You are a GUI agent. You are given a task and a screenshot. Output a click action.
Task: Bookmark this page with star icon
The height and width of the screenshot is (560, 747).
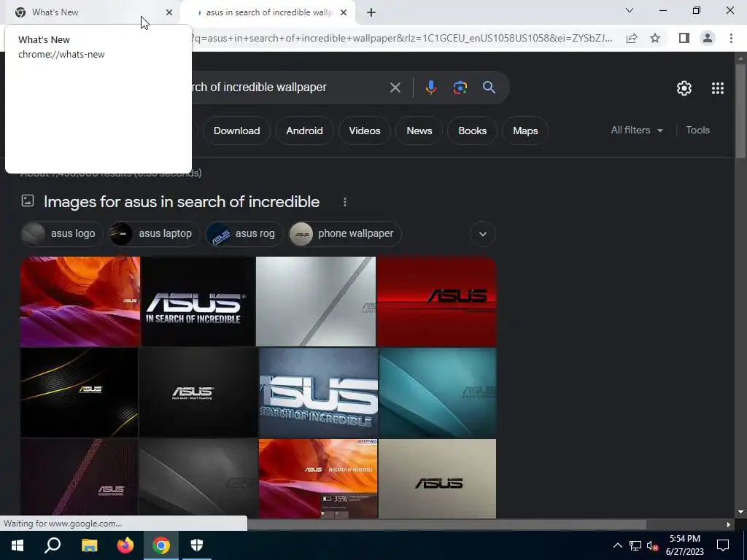click(x=655, y=38)
